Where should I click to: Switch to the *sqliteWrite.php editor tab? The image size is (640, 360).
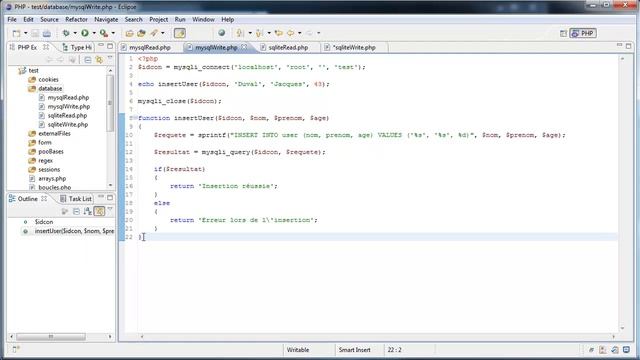coord(354,48)
